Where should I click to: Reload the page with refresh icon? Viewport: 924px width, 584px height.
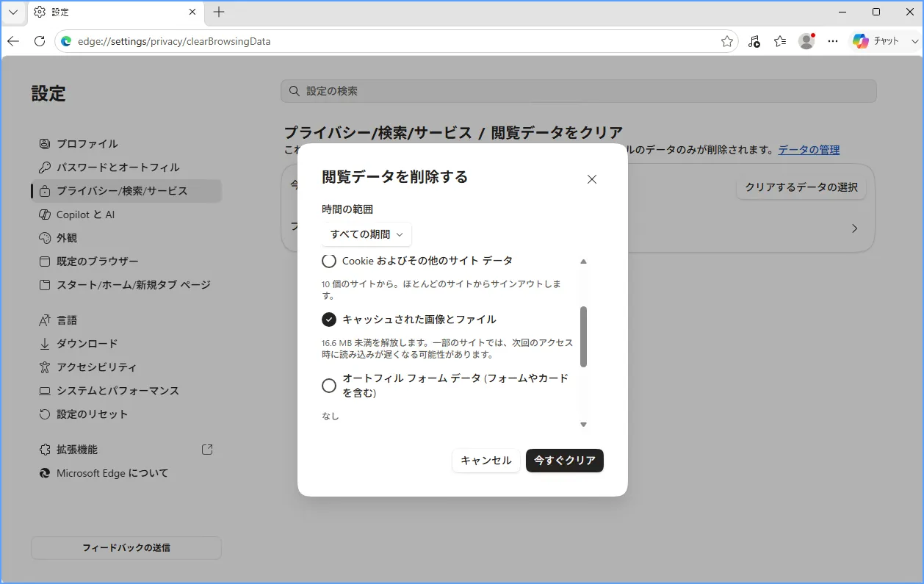pyautogui.click(x=40, y=41)
